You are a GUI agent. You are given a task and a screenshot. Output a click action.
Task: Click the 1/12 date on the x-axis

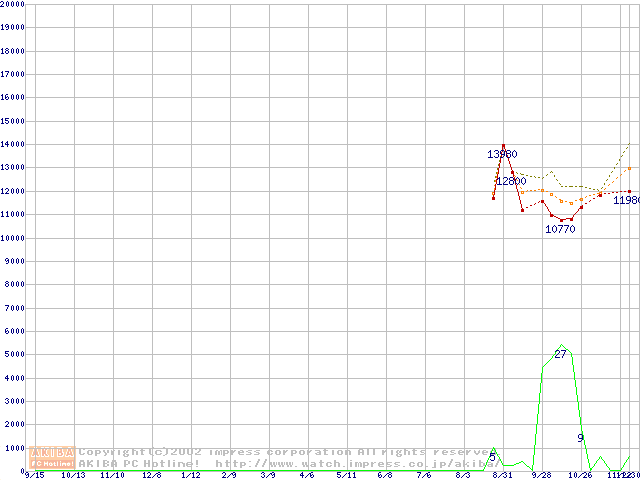189,475
